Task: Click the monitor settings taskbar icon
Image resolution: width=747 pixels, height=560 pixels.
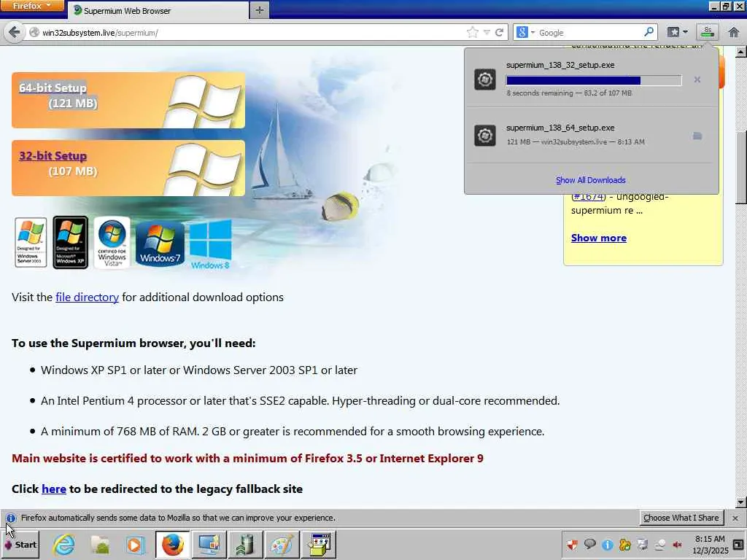Action: tap(209, 545)
